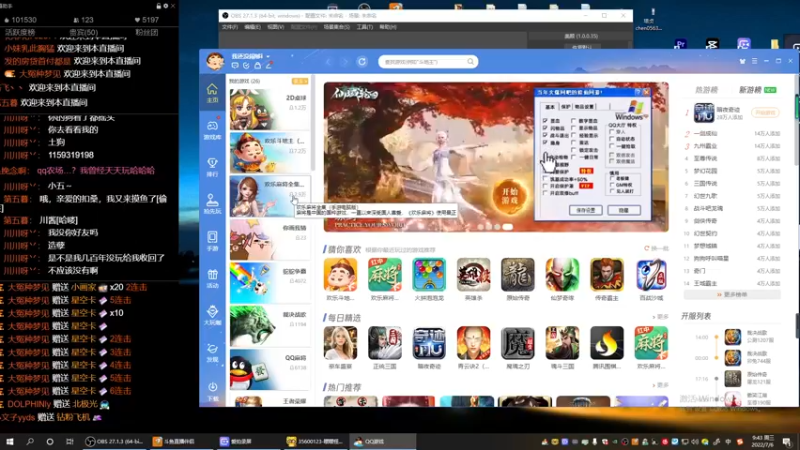Image resolution: width=800 pixels, height=450 pixels.
Task: Expand the username dropdown arrow in header
Action: [x=268, y=57]
